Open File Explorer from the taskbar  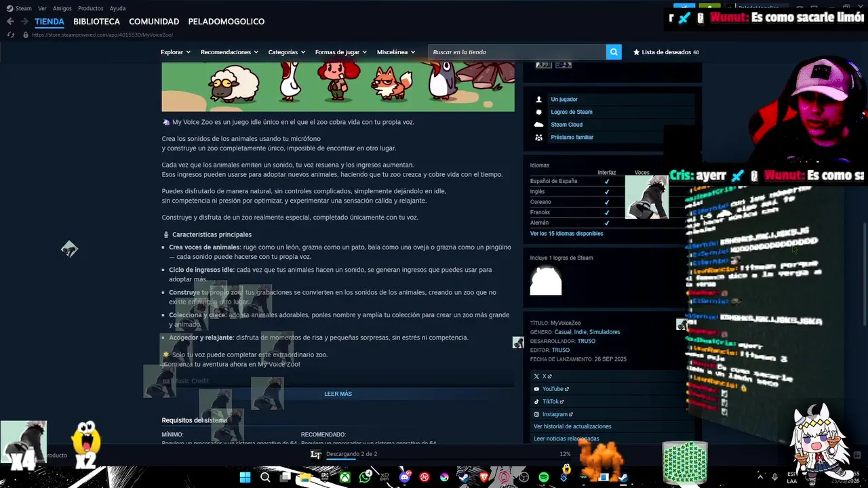(305, 477)
